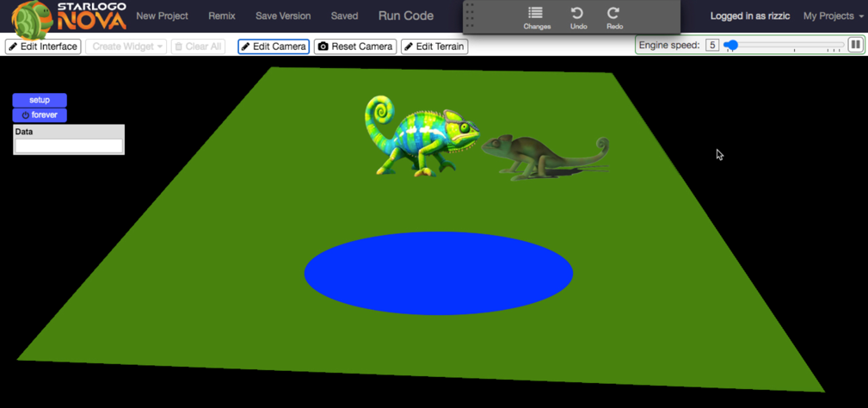The height and width of the screenshot is (408, 868).
Task: Click the Data widget header label
Action: coord(24,132)
